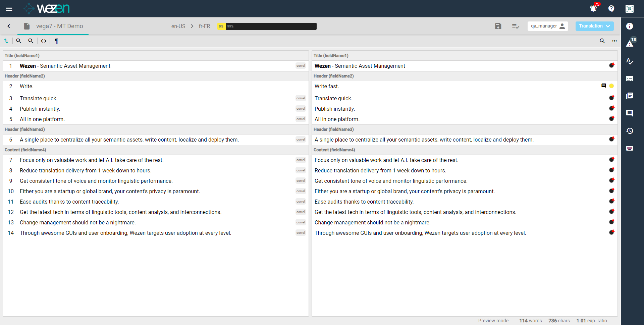Screen dimensions: 644x325
Task: Open the qa_manager user menu
Action: coord(548,26)
